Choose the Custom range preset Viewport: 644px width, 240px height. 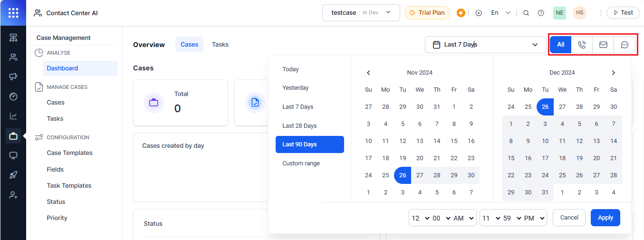tap(301, 163)
